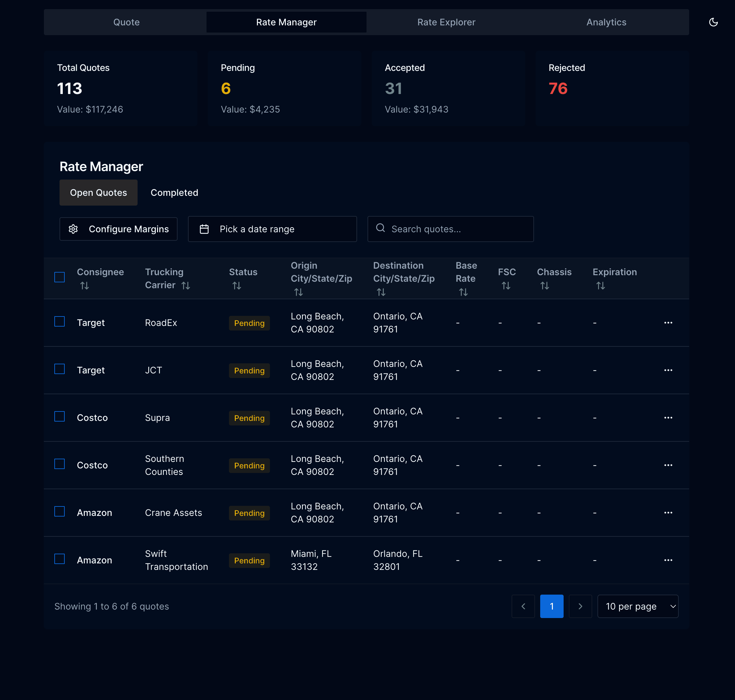Image resolution: width=735 pixels, height=700 pixels.
Task: Open the Analytics tab
Action: [606, 22]
